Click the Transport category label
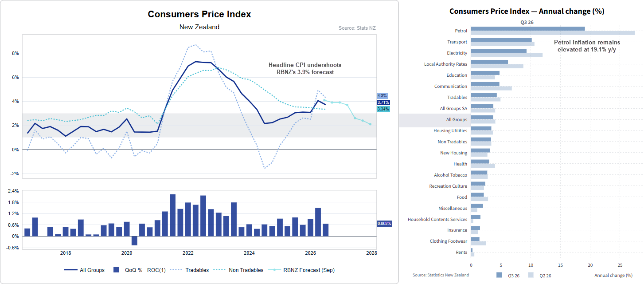 coord(457,42)
